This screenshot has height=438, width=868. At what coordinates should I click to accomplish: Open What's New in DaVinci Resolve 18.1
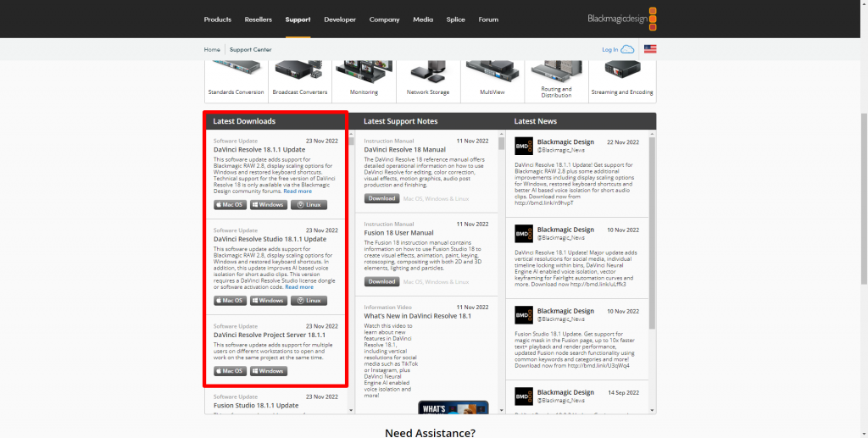pyautogui.click(x=417, y=316)
